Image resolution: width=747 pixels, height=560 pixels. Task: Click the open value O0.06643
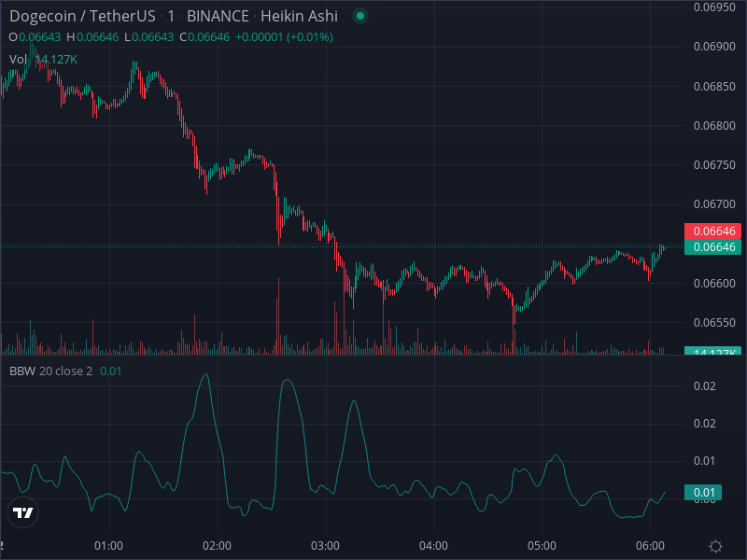click(x=35, y=37)
